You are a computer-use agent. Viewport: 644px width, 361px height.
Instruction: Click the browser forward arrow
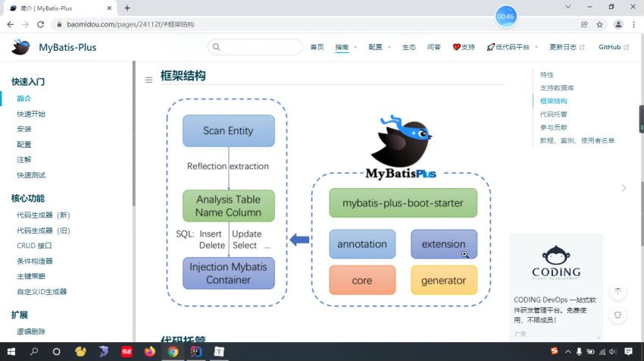coord(26,24)
